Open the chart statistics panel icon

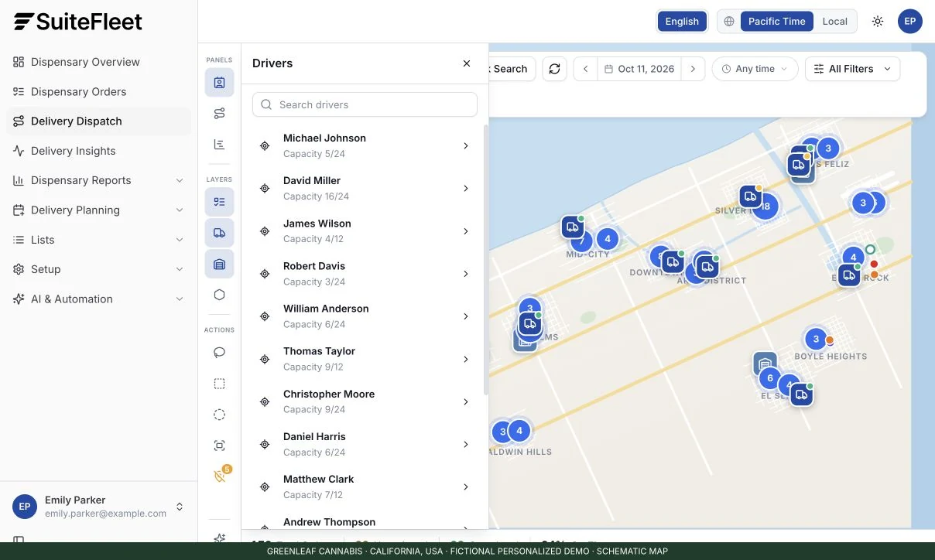pyautogui.click(x=219, y=144)
